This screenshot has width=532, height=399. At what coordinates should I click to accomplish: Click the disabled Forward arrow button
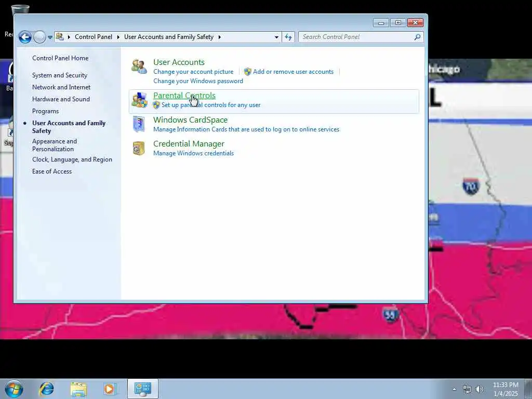pyautogui.click(x=39, y=37)
